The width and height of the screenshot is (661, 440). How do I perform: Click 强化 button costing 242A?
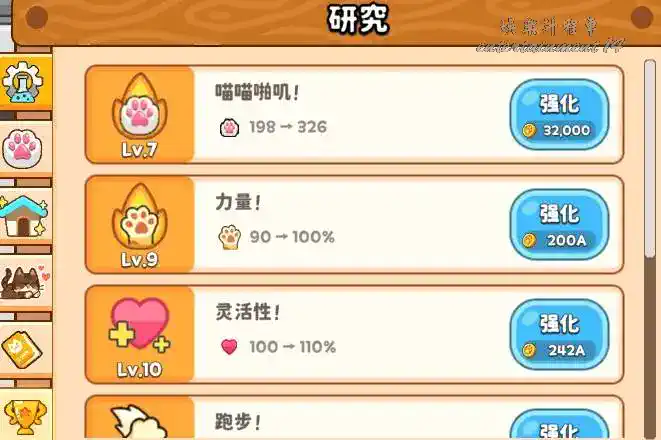pyautogui.click(x=559, y=334)
